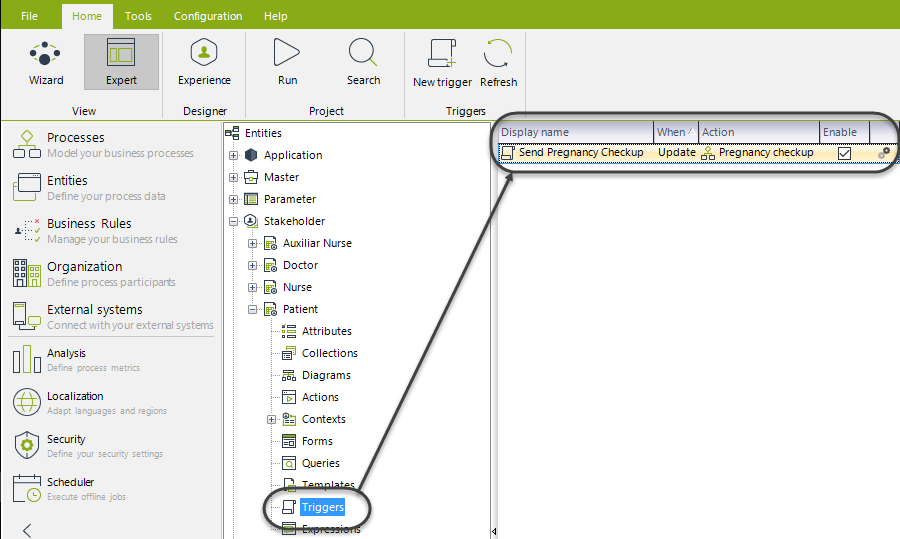Sort by Enable column header

[x=844, y=132]
